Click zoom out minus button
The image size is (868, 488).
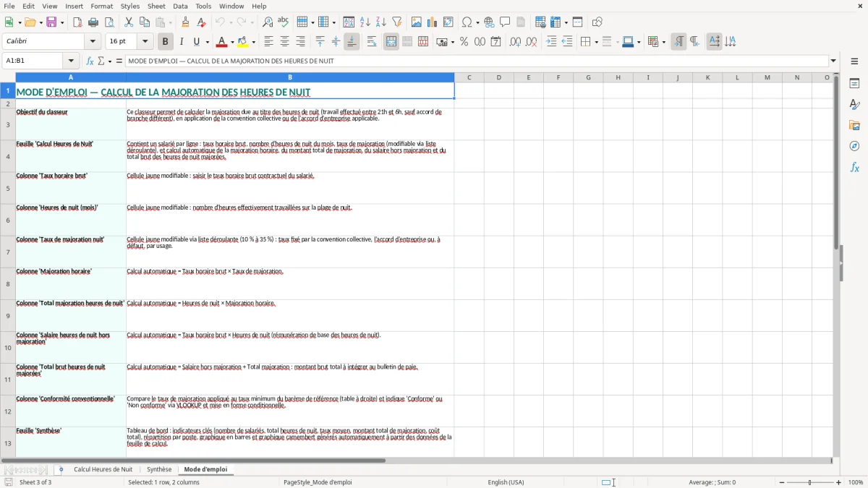coord(782,482)
